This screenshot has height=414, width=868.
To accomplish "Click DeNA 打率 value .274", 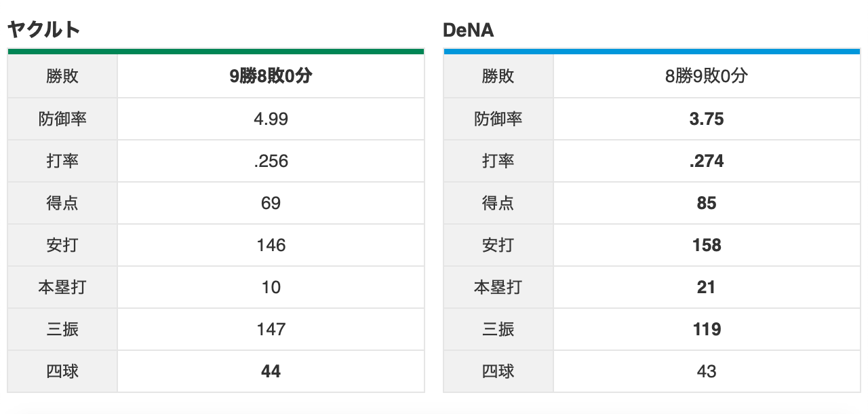I will 707,161.
